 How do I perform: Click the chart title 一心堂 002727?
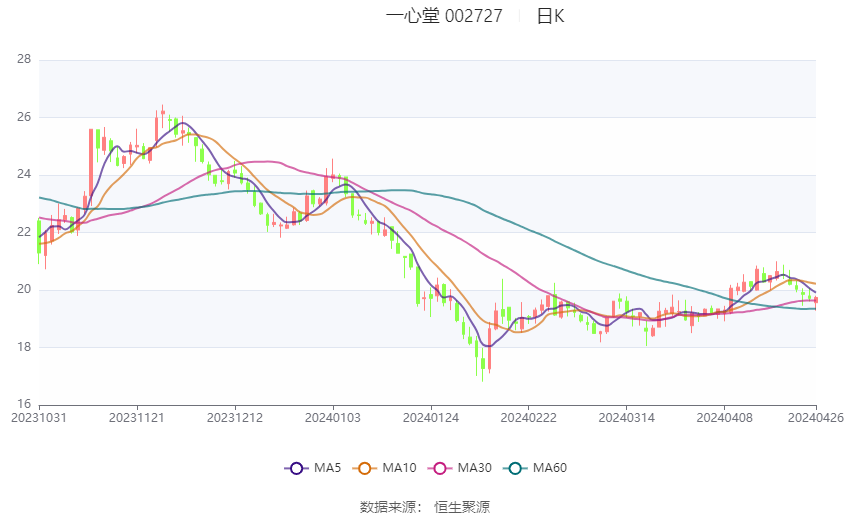(451, 16)
